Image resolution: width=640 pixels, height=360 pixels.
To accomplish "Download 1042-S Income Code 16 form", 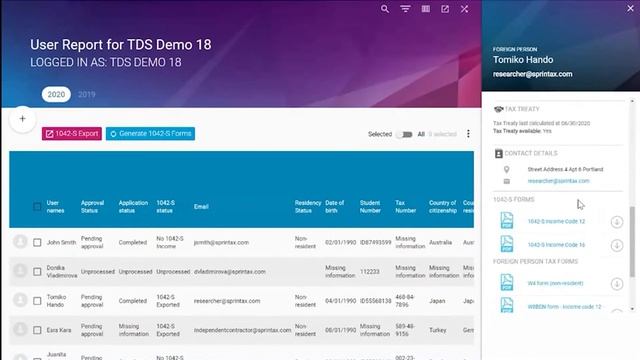I will 617,245.
